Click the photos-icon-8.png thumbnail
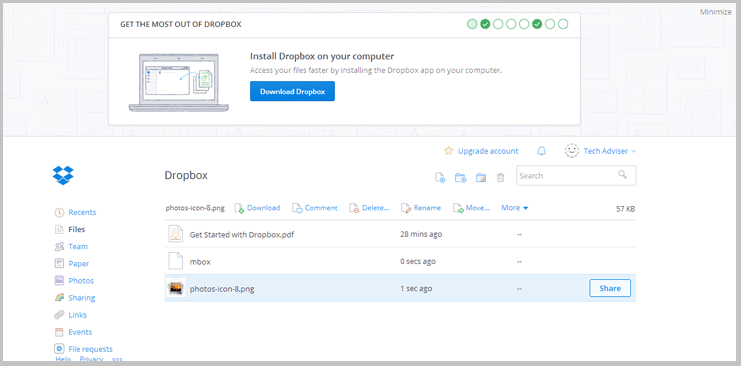The width and height of the screenshot is (741, 366). [176, 288]
